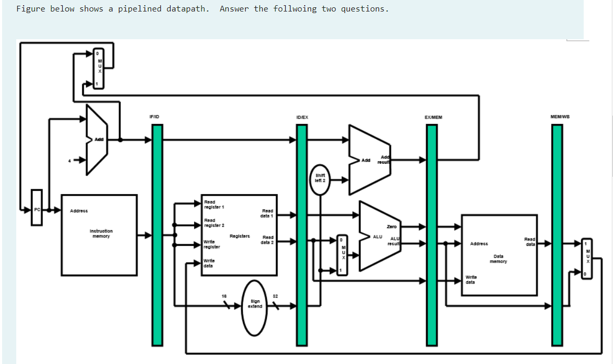Click the Zero output label on ALU
613x364 pixels.
[x=391, y=226]
